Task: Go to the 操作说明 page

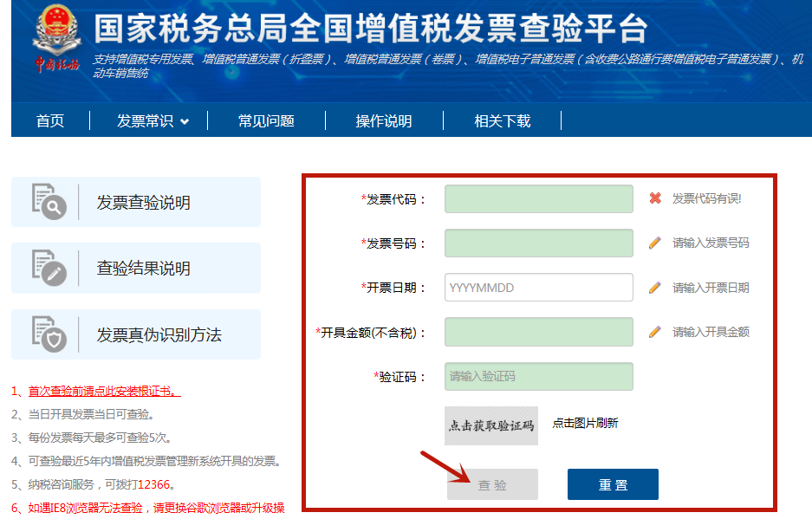Action: click(384, 121)
